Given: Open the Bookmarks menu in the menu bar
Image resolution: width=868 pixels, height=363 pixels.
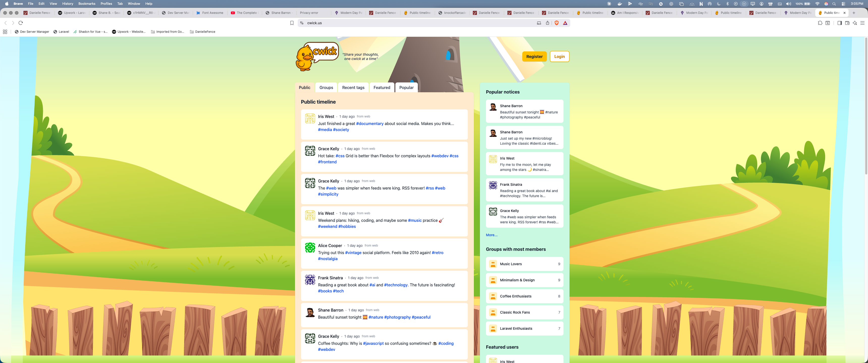Looking at the screenshot, I should coord(87,4).
